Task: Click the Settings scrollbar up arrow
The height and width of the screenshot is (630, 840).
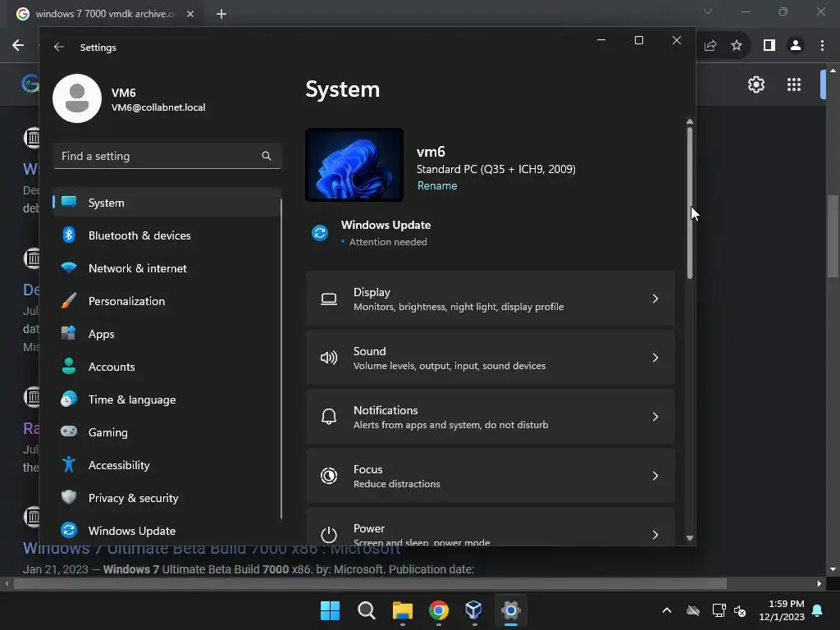Action: click(689, 121)
